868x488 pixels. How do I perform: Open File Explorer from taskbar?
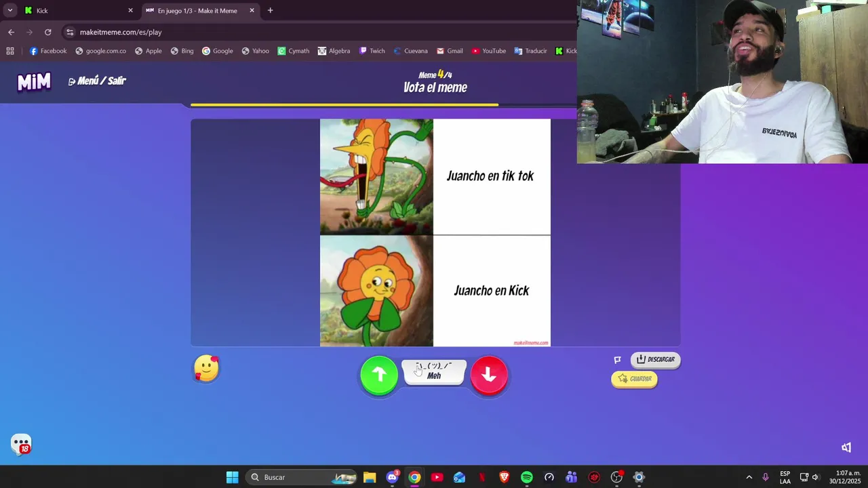[370, 477]
